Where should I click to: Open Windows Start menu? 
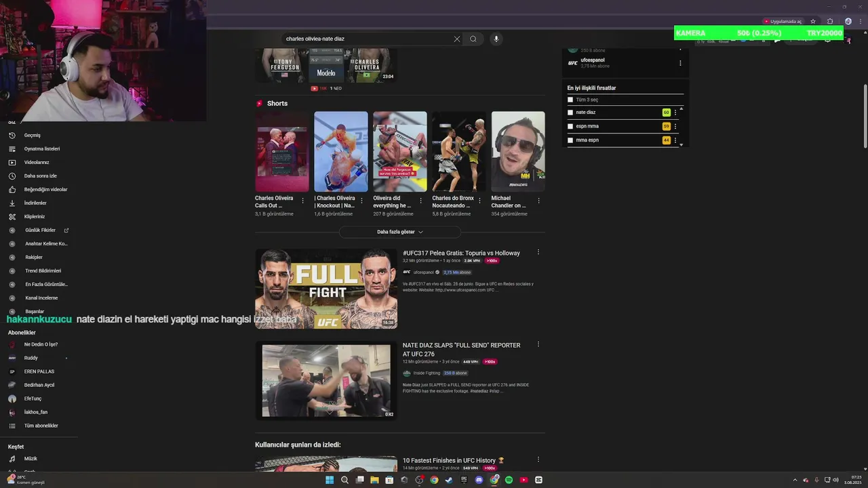[x=330, y=480]
